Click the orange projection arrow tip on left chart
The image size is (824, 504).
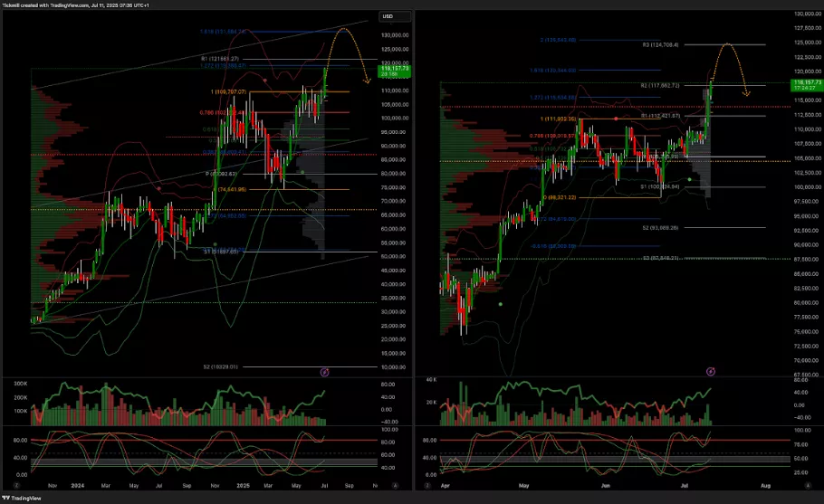pyautogui.click(x=368, y=82)
